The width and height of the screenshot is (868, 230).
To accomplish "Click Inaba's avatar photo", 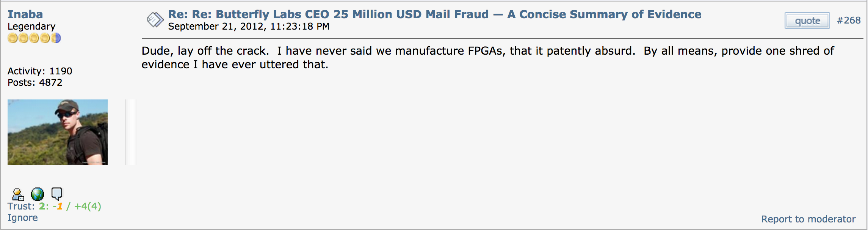I will 58,132.
